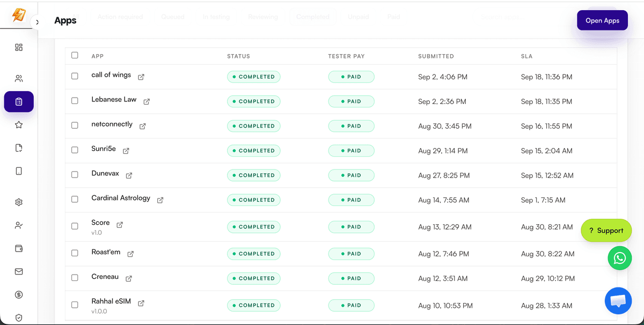Click the date Sep 2, 4:06 PM

coord(443,77)
